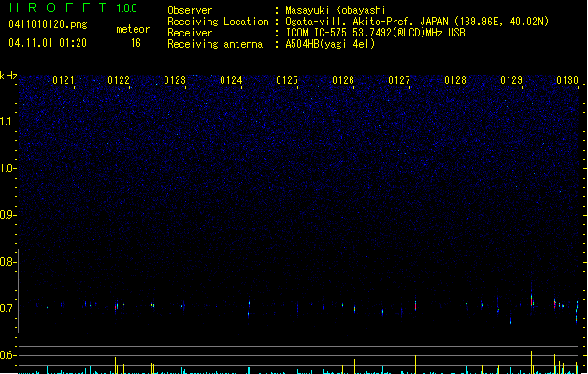Click antenna text A504HB(yagi 4el)
This screenshot has width=588, height=374.
pos(330,44)
